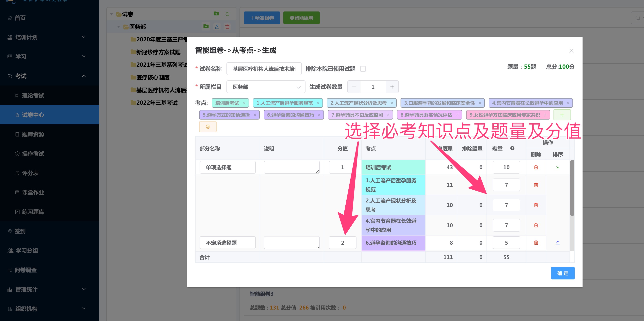Viewport: 644px width, 321px height.
Task: Remove the 培训后考试 tag
Action: point(244,103)
